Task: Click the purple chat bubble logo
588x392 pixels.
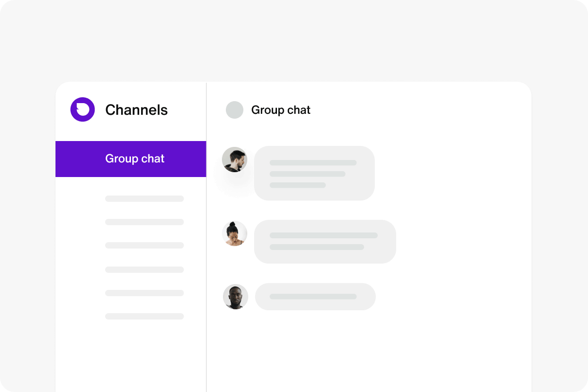Action: [82, 109]
